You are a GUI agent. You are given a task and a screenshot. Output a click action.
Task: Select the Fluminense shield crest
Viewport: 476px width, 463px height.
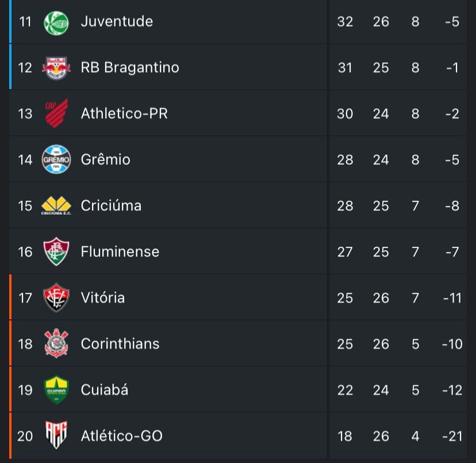pyautogui.click(x=56, y=251)
